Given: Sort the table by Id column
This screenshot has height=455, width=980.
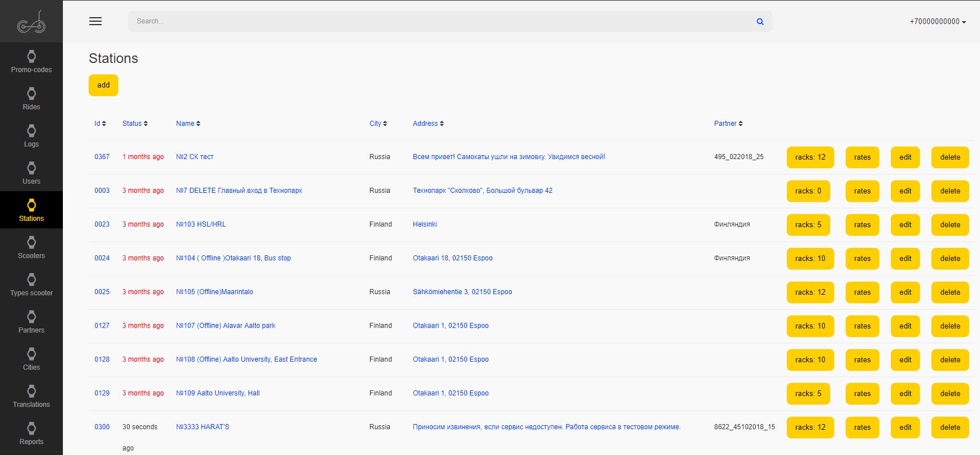Looking at the screenshot, I should click(x=100, y=124).
